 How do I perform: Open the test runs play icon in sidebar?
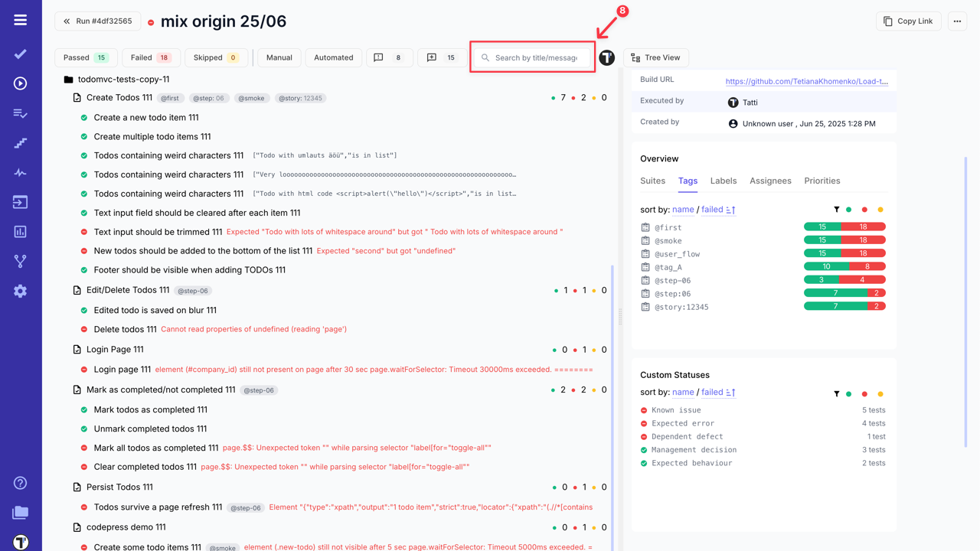click(x=20, y=83)
